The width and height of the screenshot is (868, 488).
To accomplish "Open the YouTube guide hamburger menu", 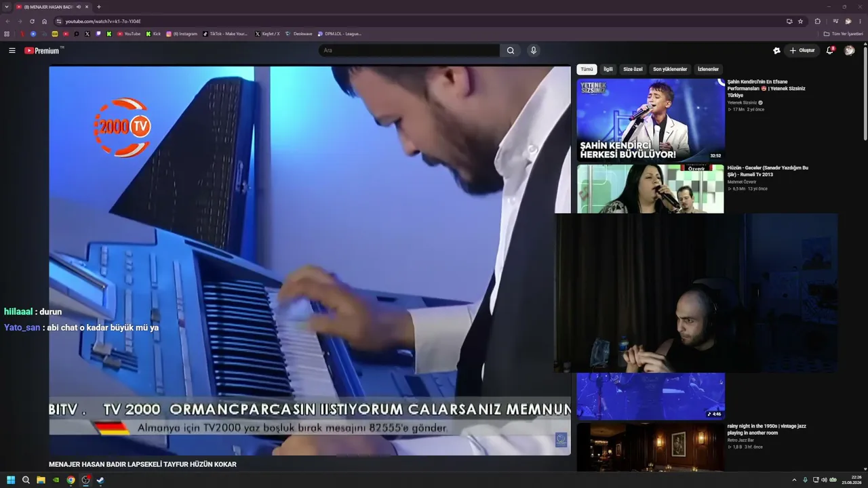I will pyautogui.click(x=12, y=50).
